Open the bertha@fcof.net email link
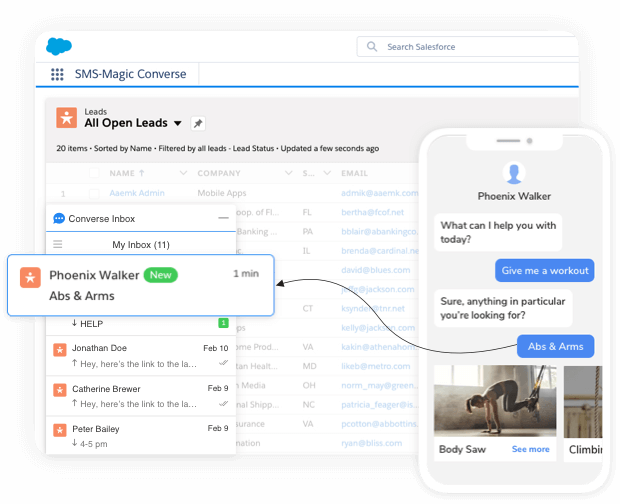620x504 pixels. coord(372,212)
